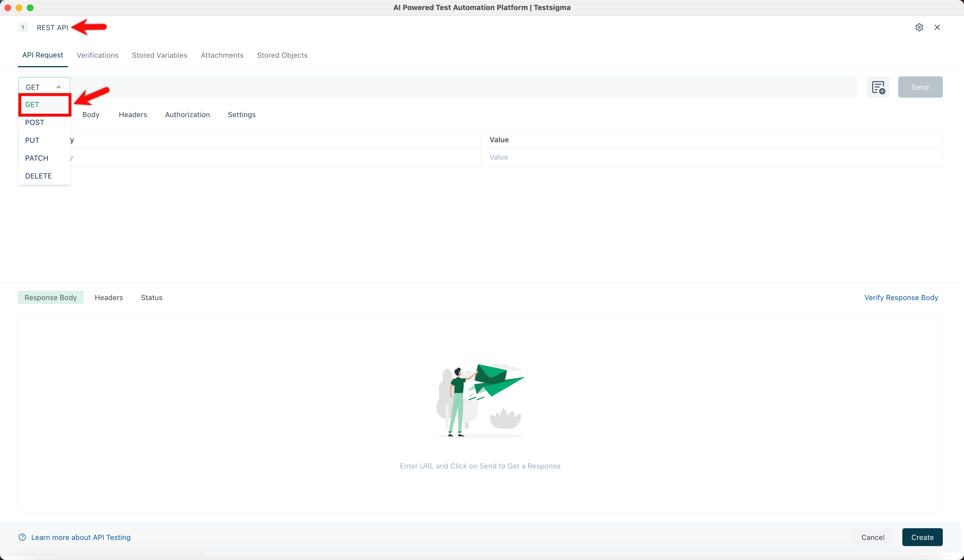Screen dimensions: 964x560
Task: Select GET from the method list
Action: [44, 104]
